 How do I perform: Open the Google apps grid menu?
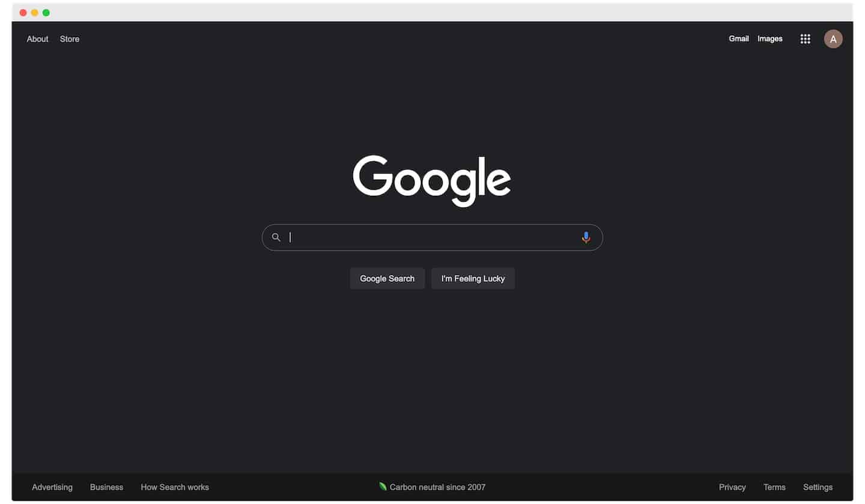pyautogui.click(x=806, y=39)
